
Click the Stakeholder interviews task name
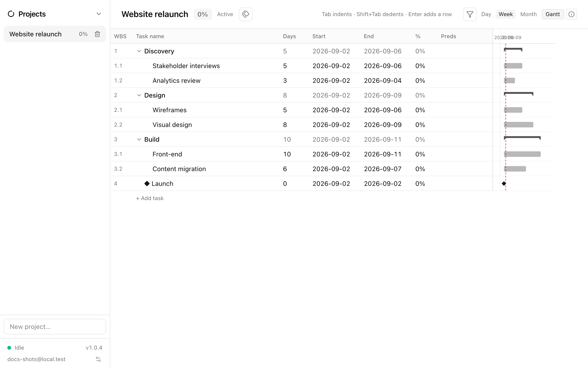click(186, 66)
